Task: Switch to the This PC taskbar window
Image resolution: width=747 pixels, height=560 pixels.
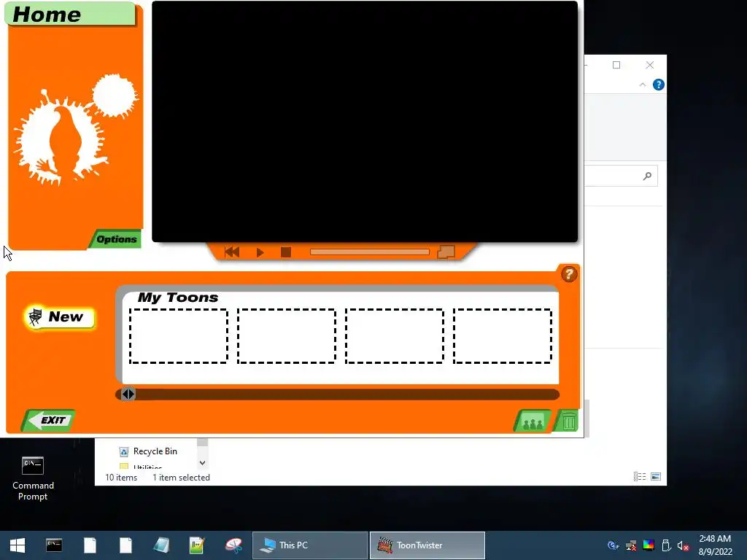Action: [x=309, y=545]
